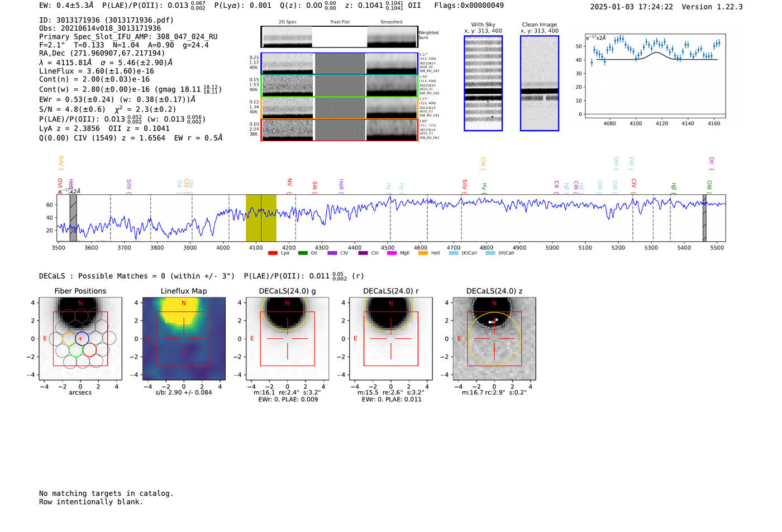Image resolution: width=782 pixels, height=532 pixels.
Task: Click the magenta MgII legend swatch
Action: [392, 253]
